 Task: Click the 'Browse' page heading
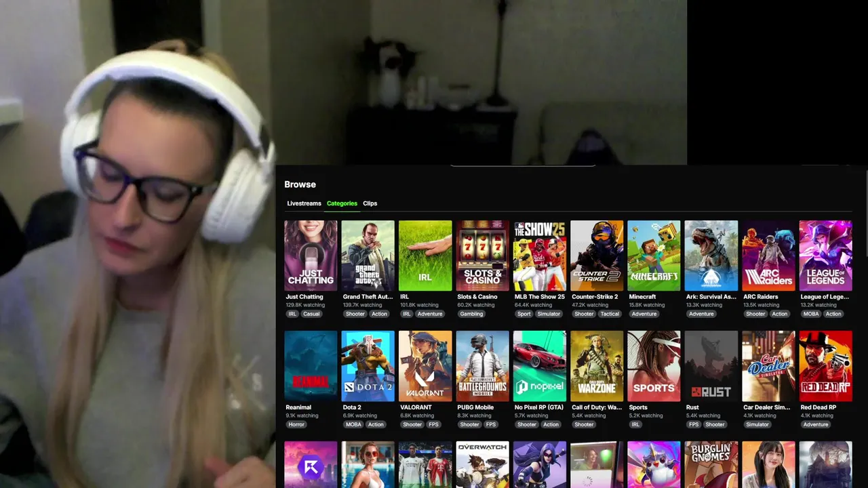pyautogui.click(x=300, y=184)
